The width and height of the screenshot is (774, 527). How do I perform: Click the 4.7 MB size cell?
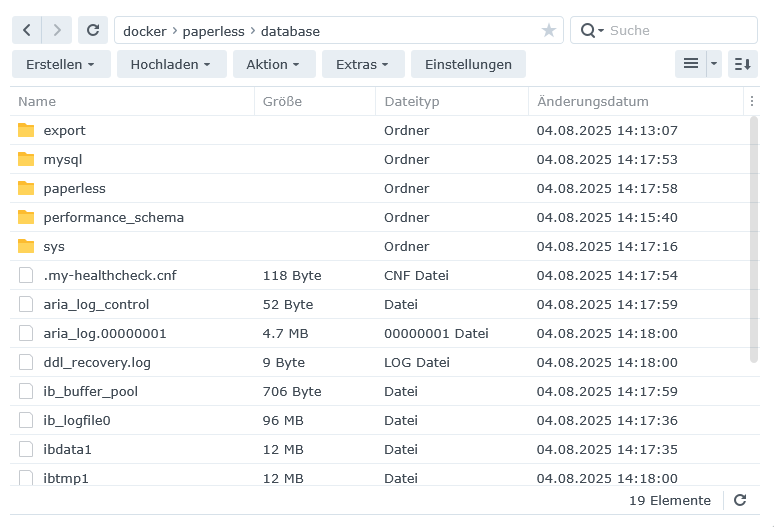click(285, 334)
